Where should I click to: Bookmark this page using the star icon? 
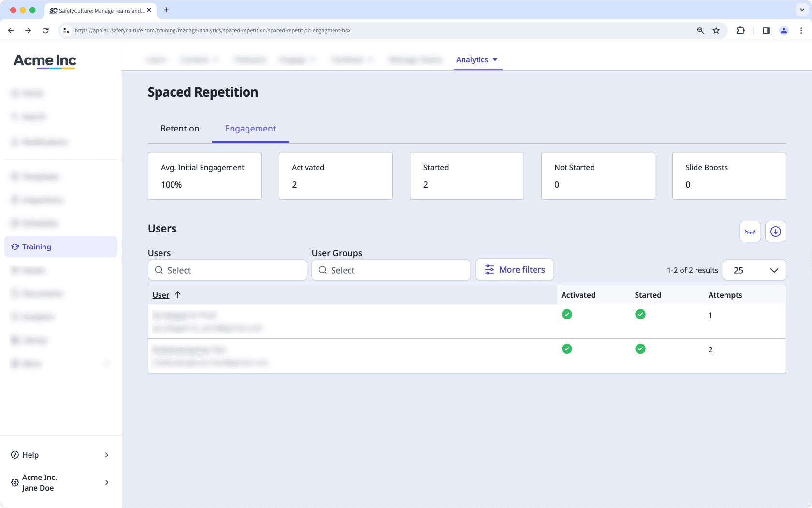point(716,30)
